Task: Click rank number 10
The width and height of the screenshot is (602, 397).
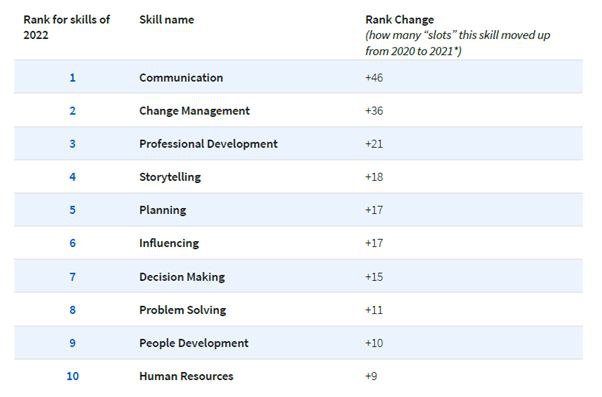Action: pos(73,376)
